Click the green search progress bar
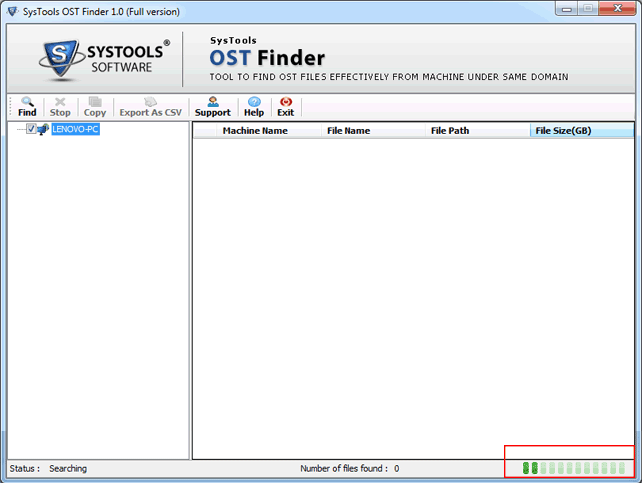Viewport: 642px width, 483px height. coord(574,468)
